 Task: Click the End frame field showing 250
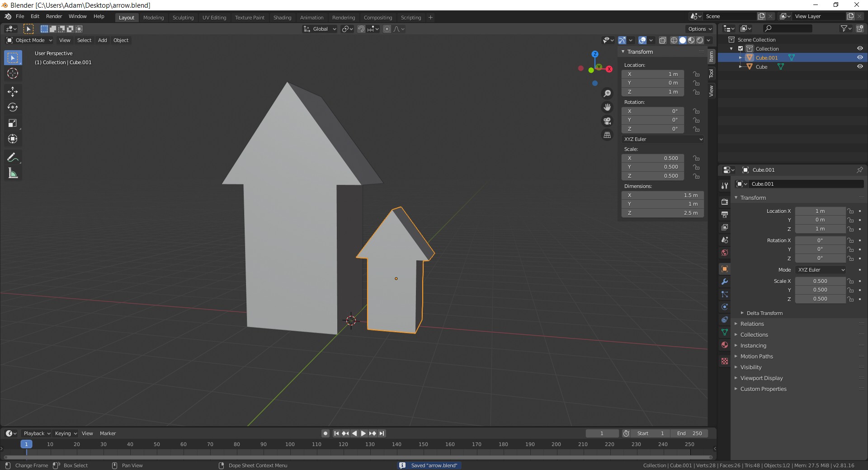(690, 433)
